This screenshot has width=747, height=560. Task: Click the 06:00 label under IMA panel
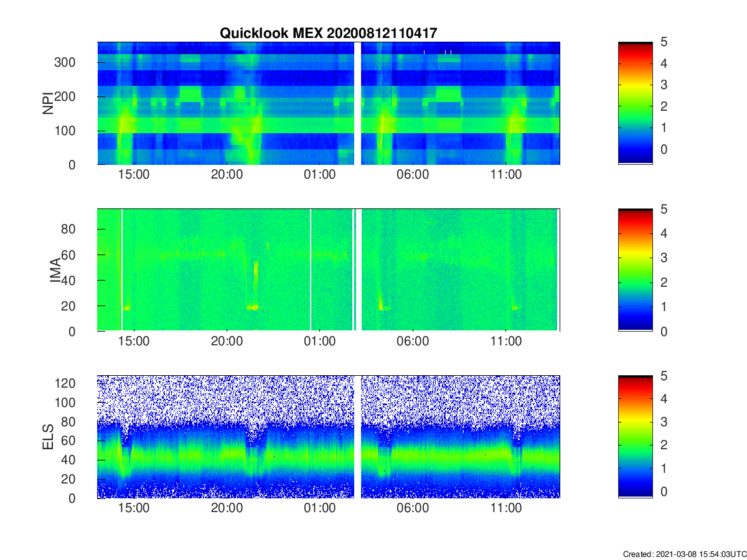pos(413,342)
